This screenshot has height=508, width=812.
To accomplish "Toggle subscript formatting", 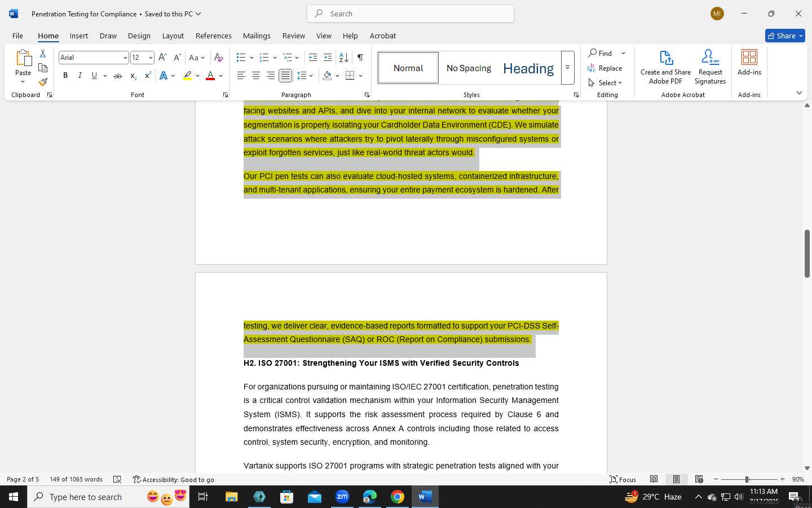I will [133, 76].
